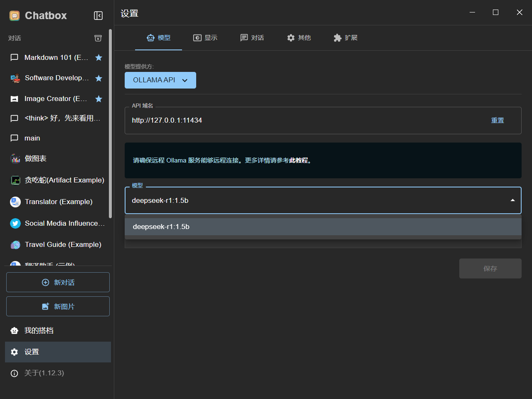This screenshot has height=399, width=532.
Task: Switch to the 对话 settings tab
Action: point(252,38)
